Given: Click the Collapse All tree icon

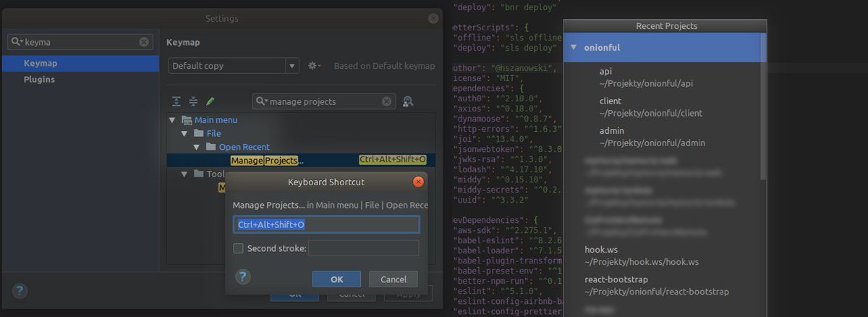Looking at the screenshot, I should [193, 101].
